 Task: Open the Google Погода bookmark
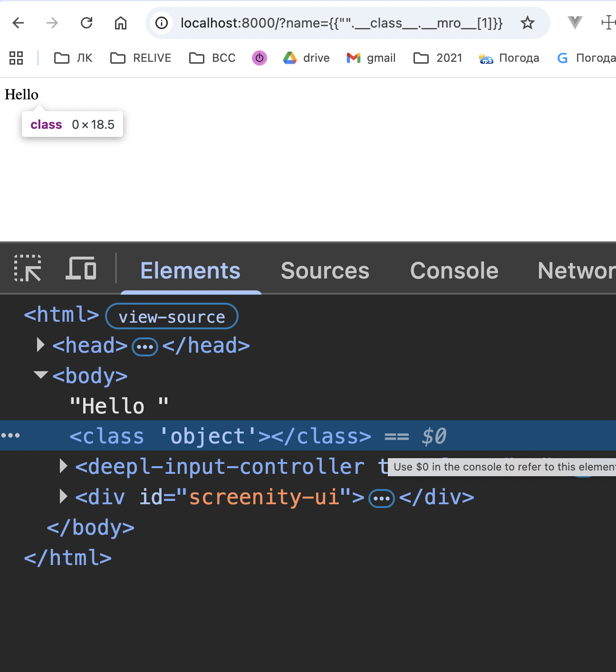click(x=586, y=58)
